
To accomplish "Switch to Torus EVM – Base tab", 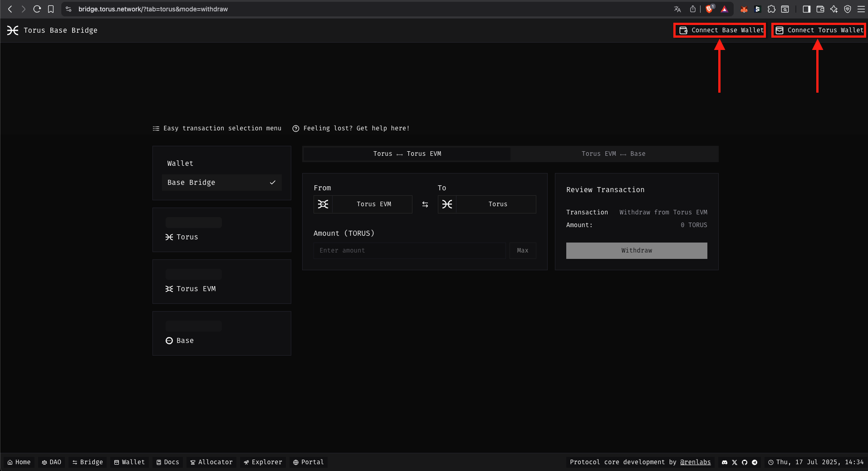I will point(613,154).
